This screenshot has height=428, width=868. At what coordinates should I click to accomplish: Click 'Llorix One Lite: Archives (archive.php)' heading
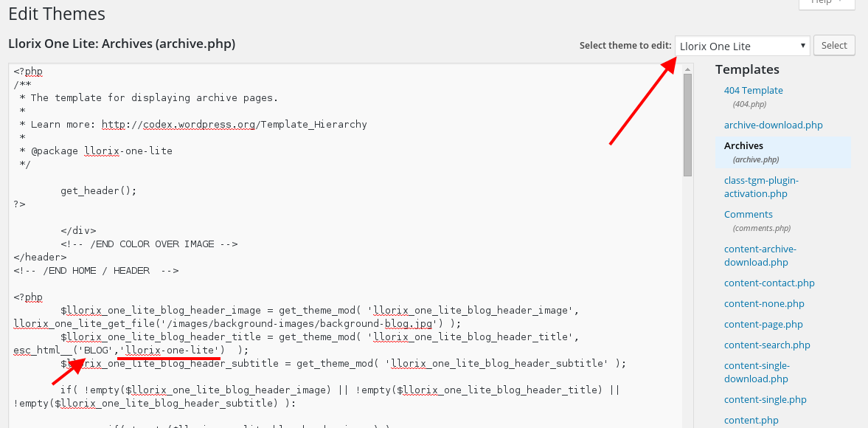click(122, 44)
